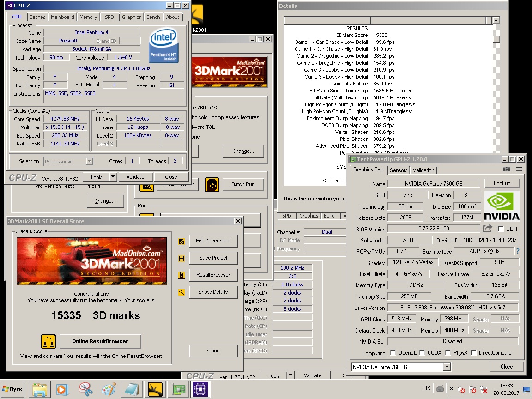Open Snipping Tool taskbar icon
Image resolution: width=532 pixels, height=399 pixels.
[x=86, y=389]
